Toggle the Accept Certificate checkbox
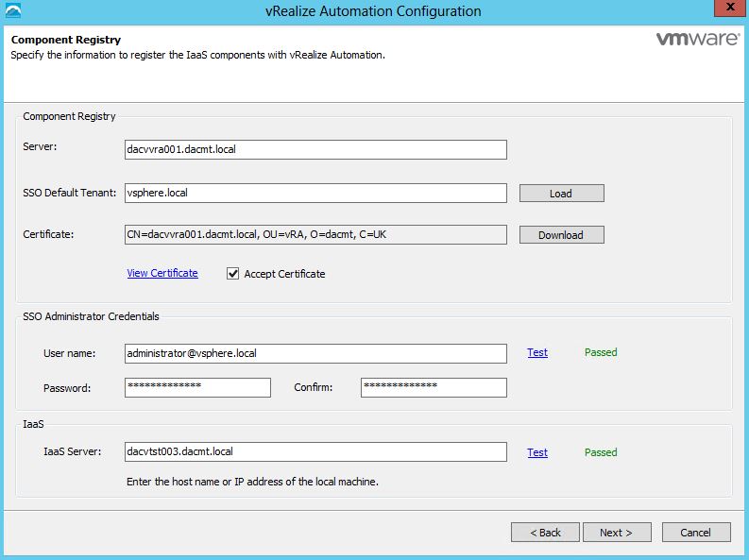This screenshot has height=560, width=749. pyautogui.click(x=232, y=274)
